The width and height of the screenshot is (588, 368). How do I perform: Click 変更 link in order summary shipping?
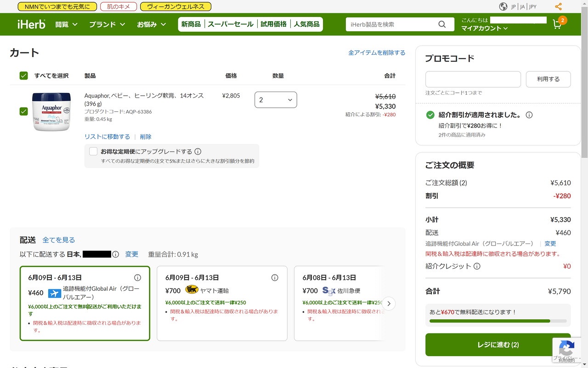pos(550,244)
